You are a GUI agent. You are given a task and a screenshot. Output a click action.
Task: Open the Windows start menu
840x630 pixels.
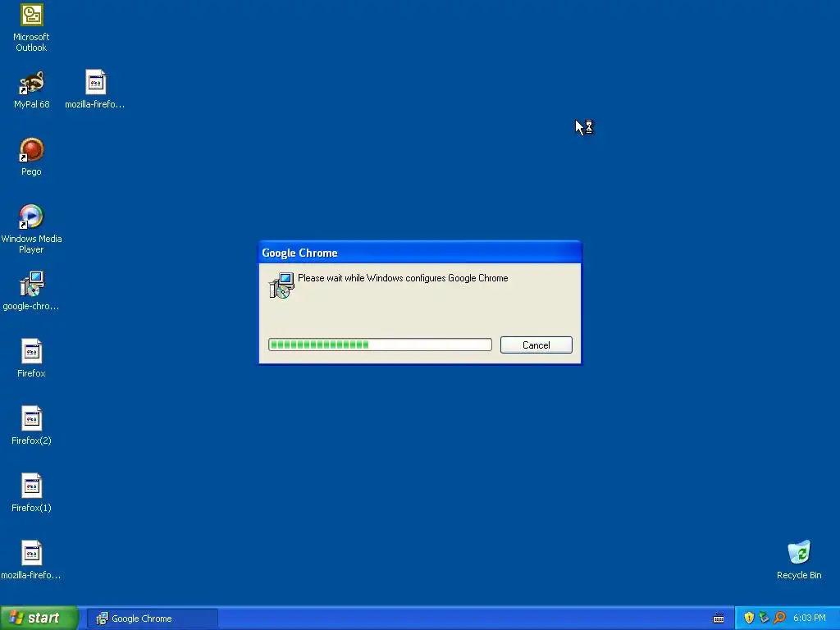click(x=39, y=618)
